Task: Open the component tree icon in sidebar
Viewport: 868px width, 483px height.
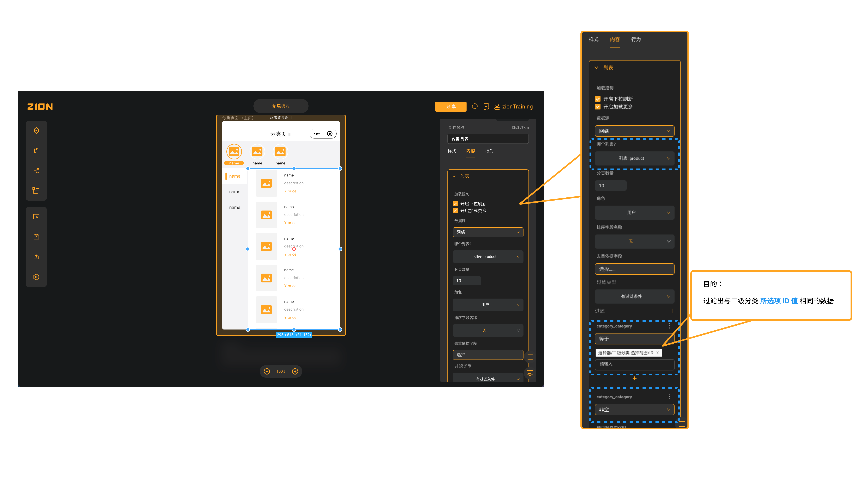Action: (x=36, y=191)
